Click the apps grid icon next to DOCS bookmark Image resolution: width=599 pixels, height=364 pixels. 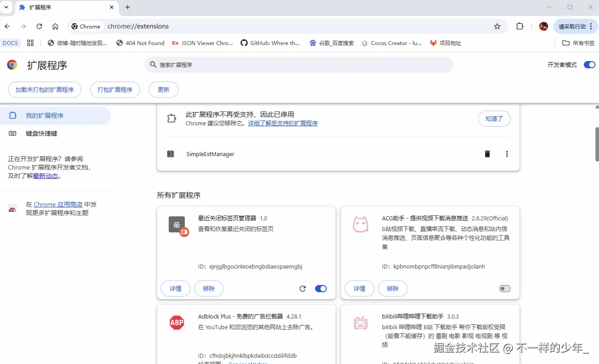click(x=30, y=43)
